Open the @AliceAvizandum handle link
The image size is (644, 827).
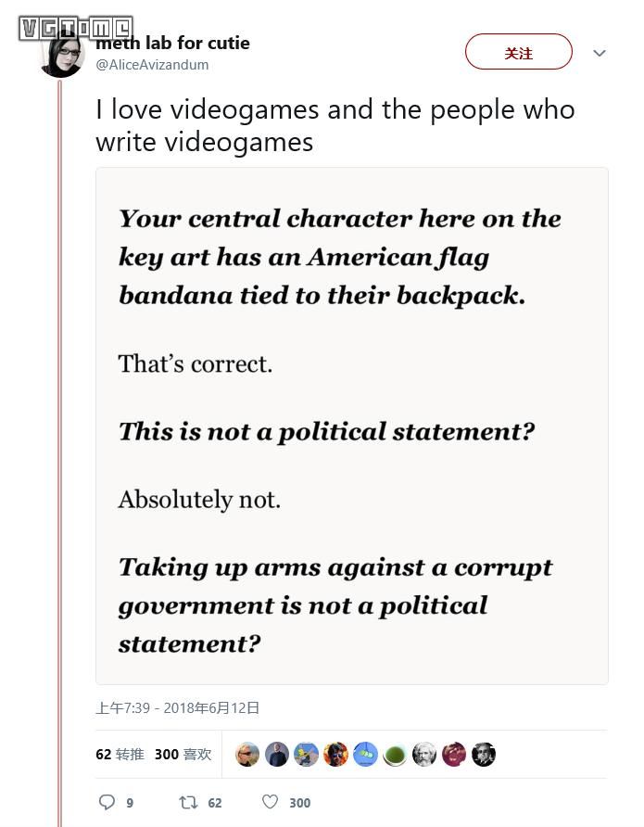tap(152, 65)
